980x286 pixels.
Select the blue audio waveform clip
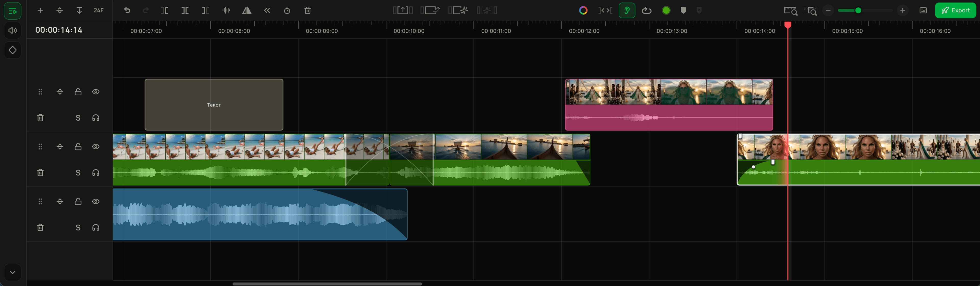tap(260, 215)
